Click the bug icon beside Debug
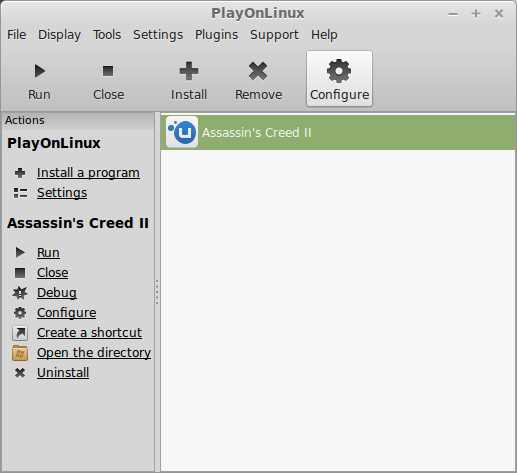This screenshot has width=517, height=473. tap(20, 293)
